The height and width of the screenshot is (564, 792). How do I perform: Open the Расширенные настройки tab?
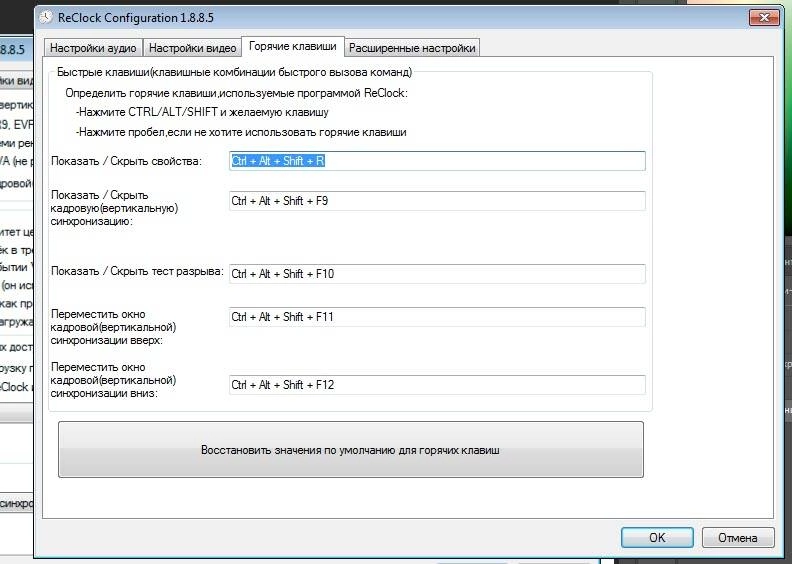[x=412, y=48]
